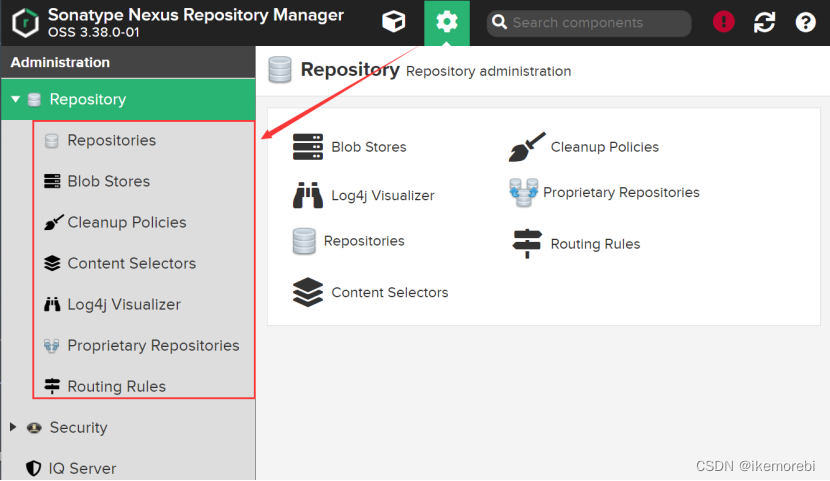Click the sidebar Repositories database icon

coord(51,141)
